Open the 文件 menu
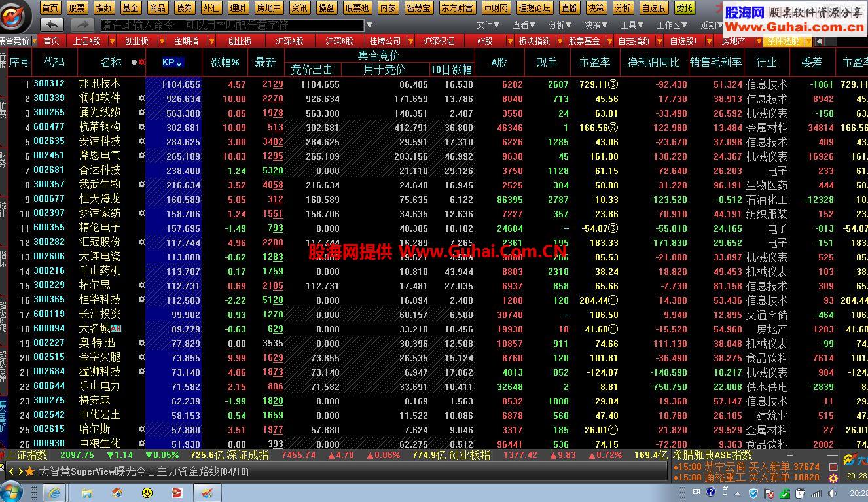868x502 pixels. (x=488, y=25)
